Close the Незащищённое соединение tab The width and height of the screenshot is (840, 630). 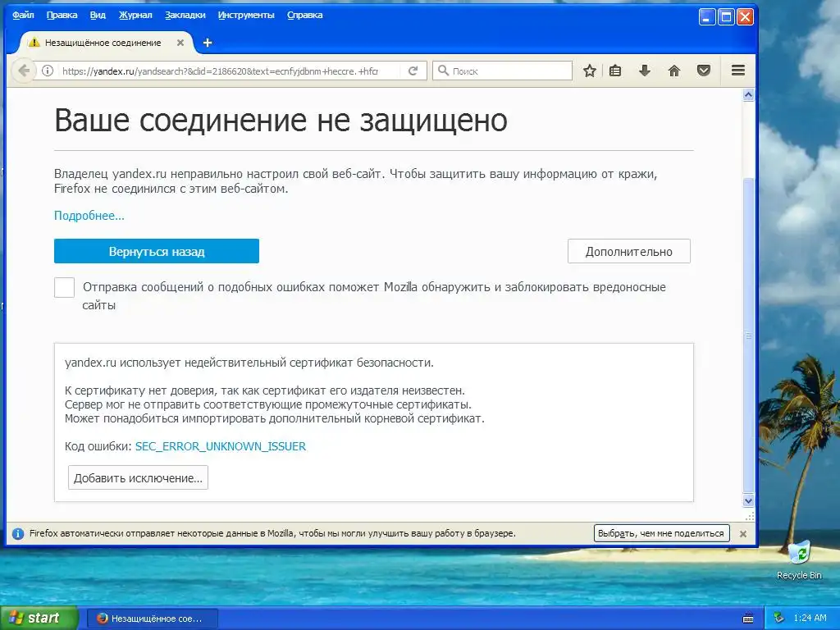coord(180,43)
